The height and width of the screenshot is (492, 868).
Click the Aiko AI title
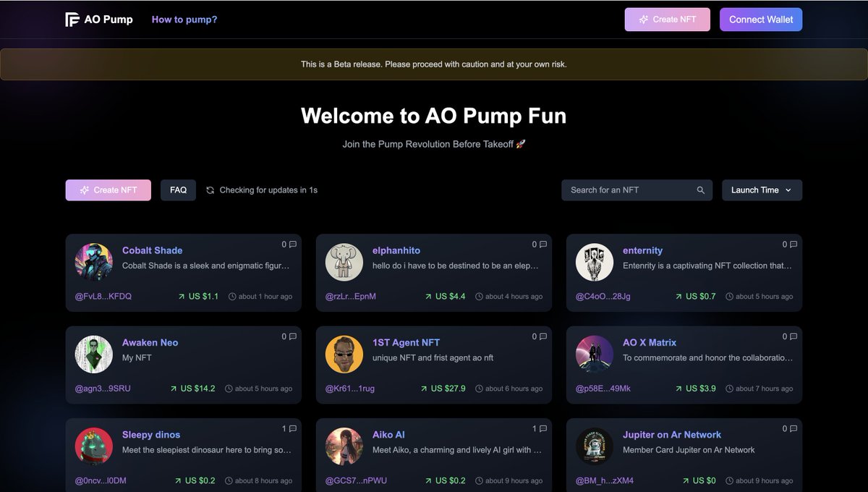pyautogui.click(x=388, y=435)
